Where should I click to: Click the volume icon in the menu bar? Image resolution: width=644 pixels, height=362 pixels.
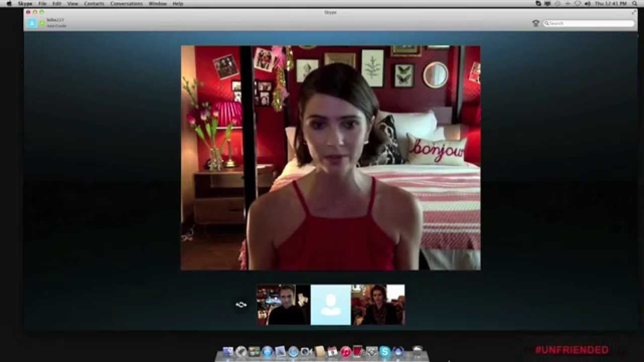pyautogui.click(x=588, y=4)
